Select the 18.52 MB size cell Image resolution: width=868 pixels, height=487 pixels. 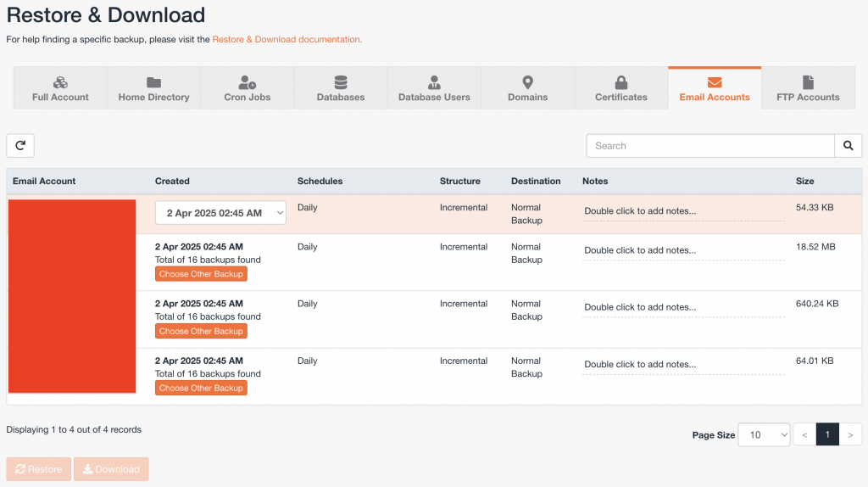coord(815,247)
